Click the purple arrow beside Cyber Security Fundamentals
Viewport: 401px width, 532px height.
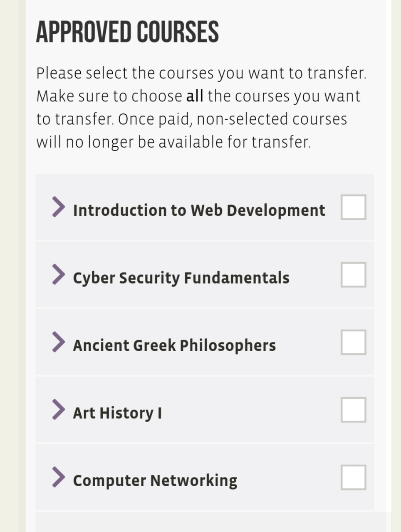59,274
